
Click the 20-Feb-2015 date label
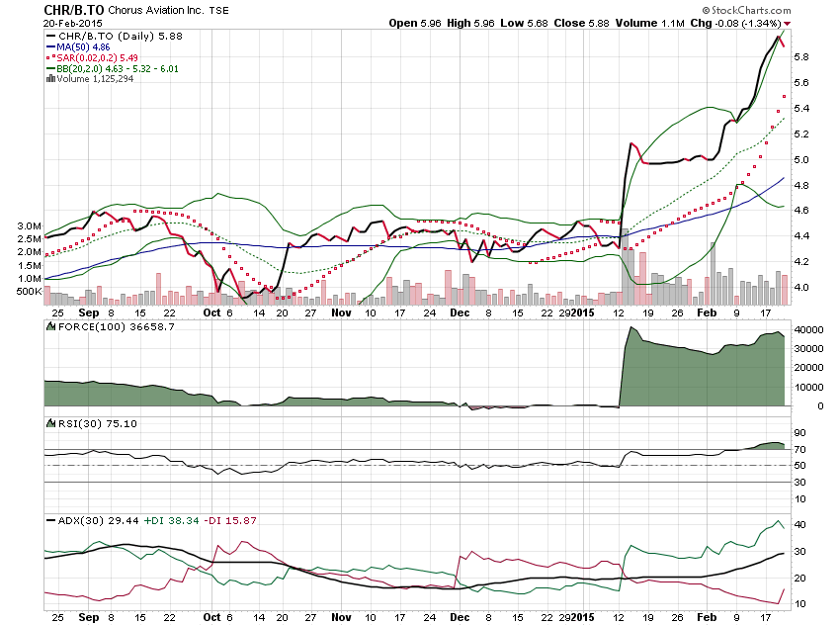73,24
